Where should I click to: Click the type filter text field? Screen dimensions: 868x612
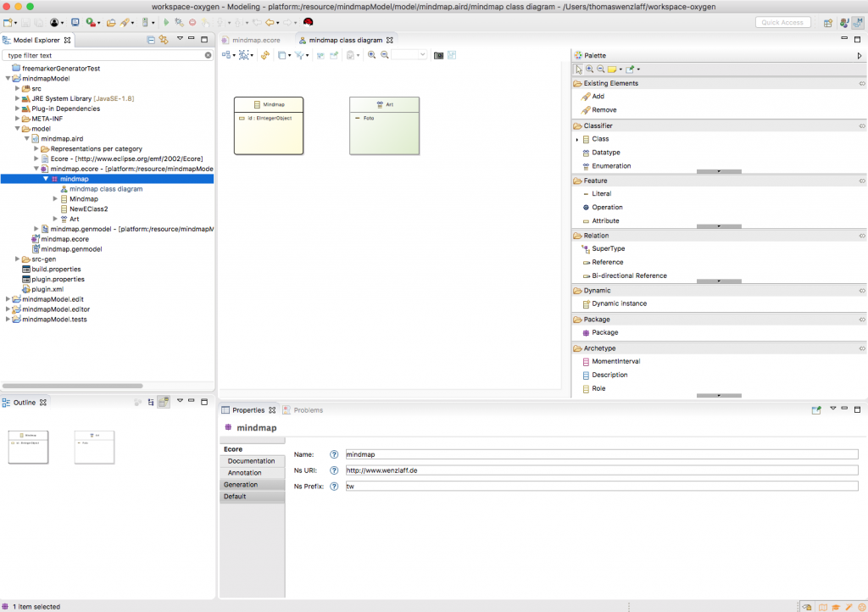click(102, 54)
